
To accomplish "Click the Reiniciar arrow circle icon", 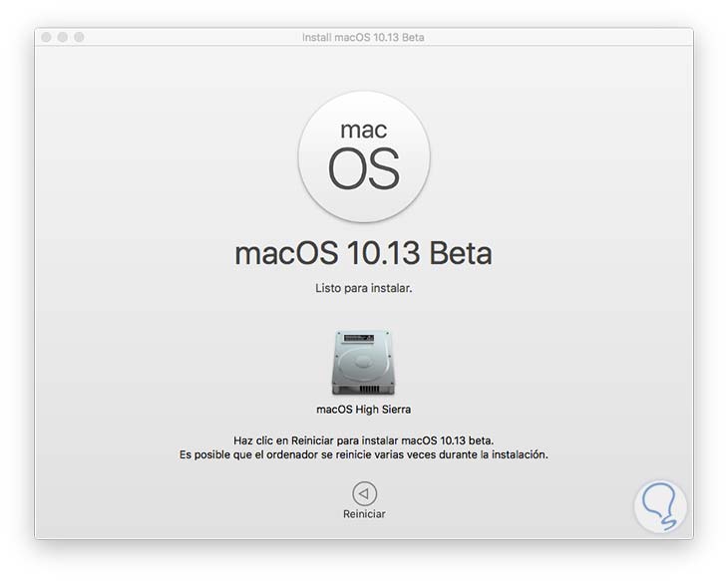I will coord(364,493).
